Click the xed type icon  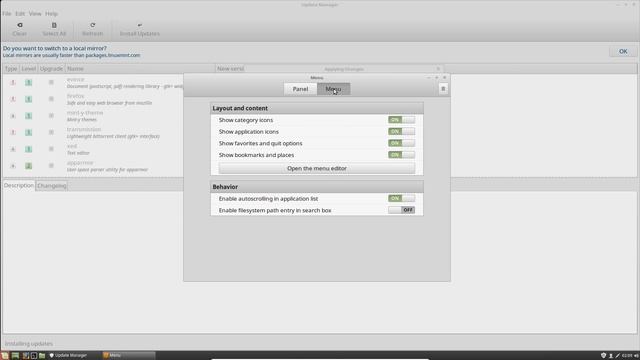click(13, 149)
